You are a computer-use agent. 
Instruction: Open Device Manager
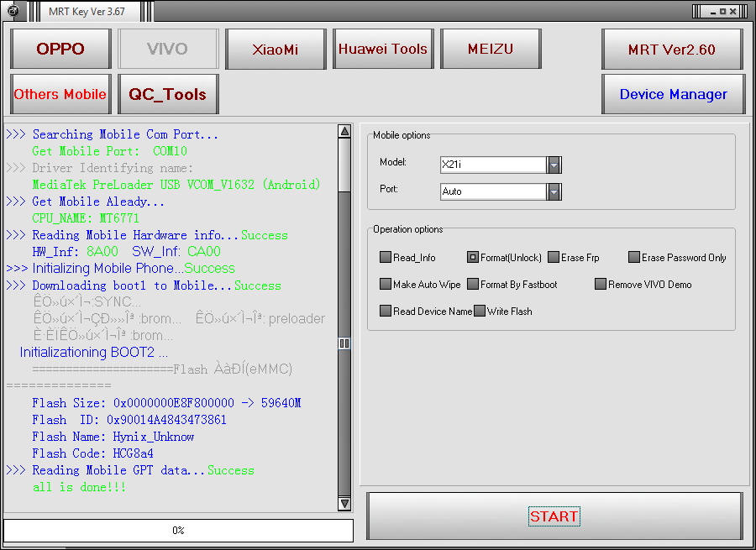673,94
